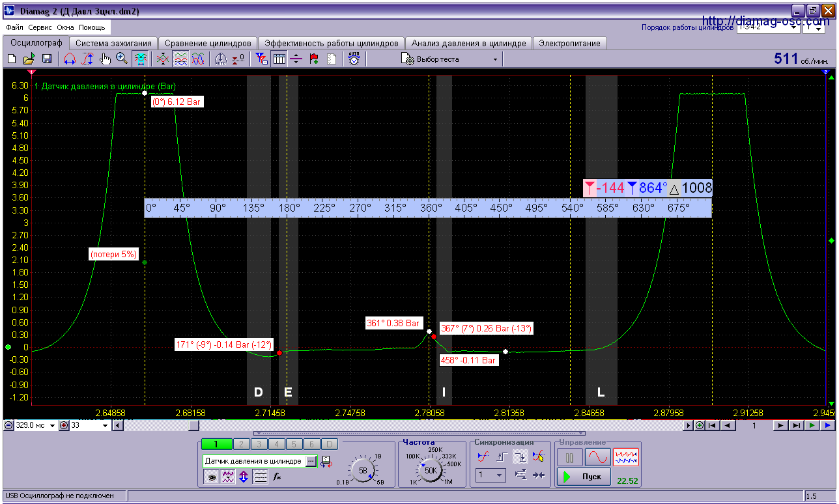This screenshot has width=839, height=504.
Task: Save using the floppy disk icon
Action: pos(47,59)
